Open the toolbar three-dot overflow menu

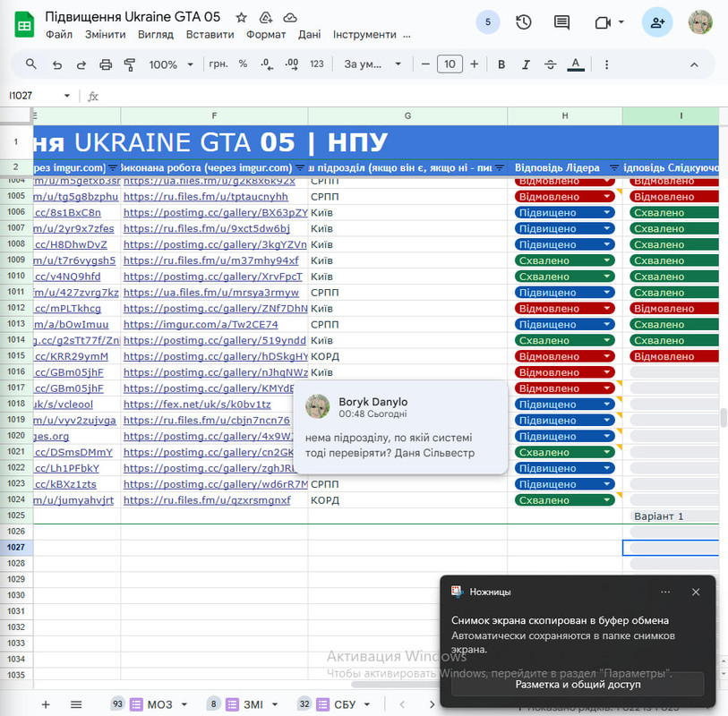[x=606, y=64]
